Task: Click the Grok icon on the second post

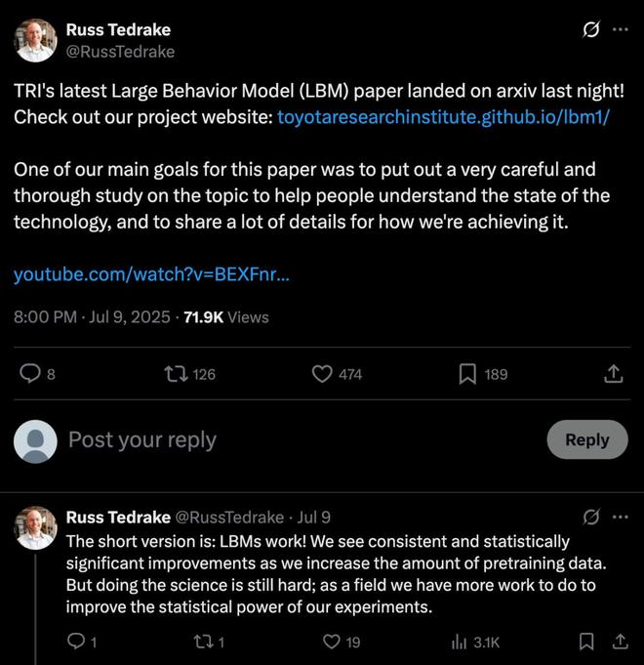Action: 590,517
